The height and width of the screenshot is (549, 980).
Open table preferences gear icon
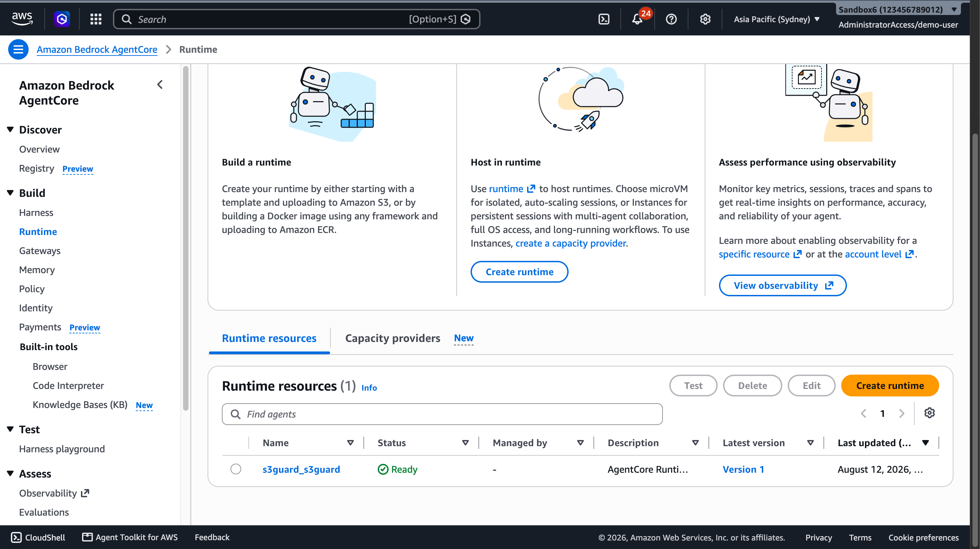[929, 413]
